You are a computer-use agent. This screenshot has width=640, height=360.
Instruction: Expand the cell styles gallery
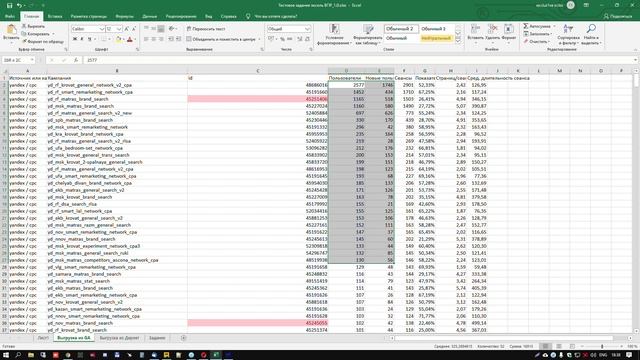tap(458, 41)
